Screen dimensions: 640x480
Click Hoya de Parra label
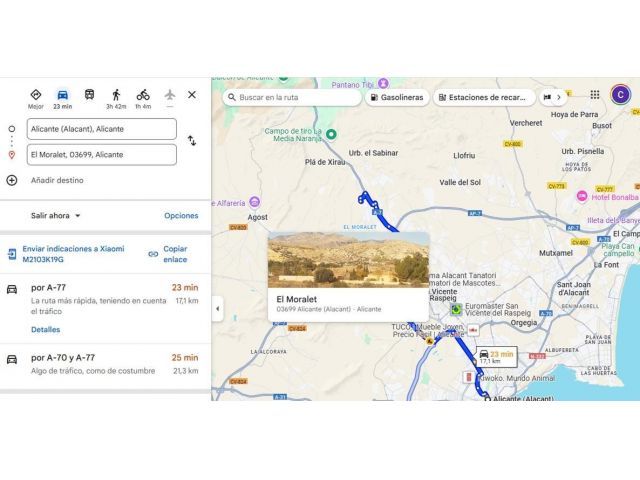point(574,115)
